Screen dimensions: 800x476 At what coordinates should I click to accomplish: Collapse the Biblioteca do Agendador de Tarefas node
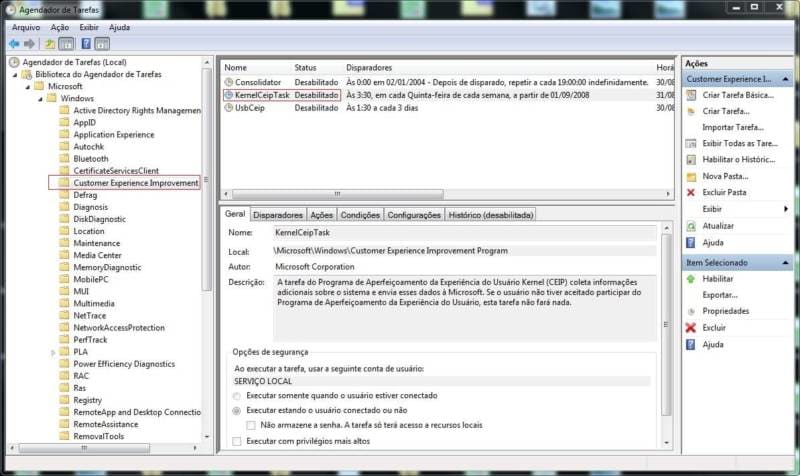15,75
